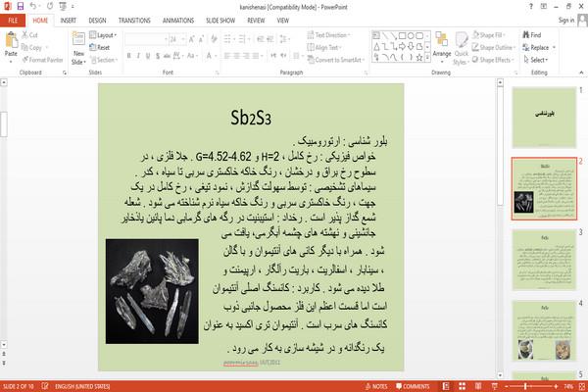Toggle Bold formatting

click(128, 56)
